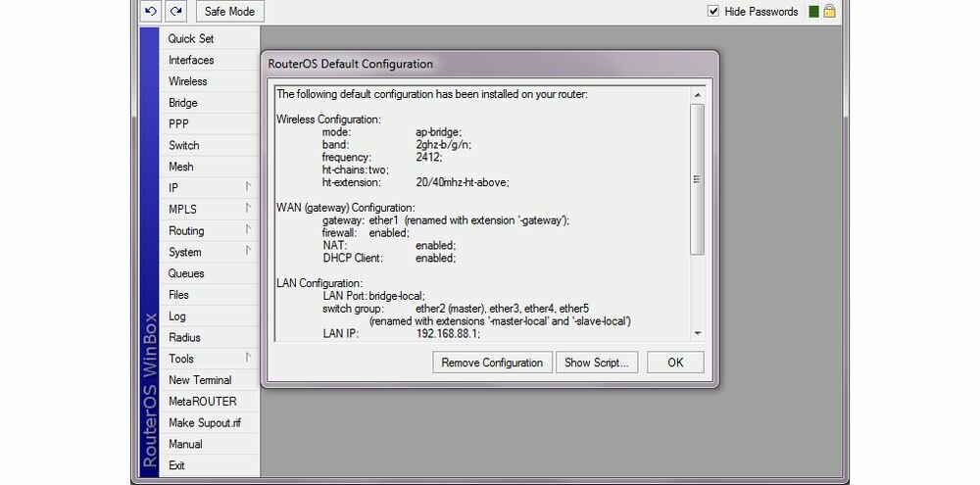The image size is (980, 485).
Task: Click the RouterOS Default Configuration title bar
Action: [x=489, y=64]
